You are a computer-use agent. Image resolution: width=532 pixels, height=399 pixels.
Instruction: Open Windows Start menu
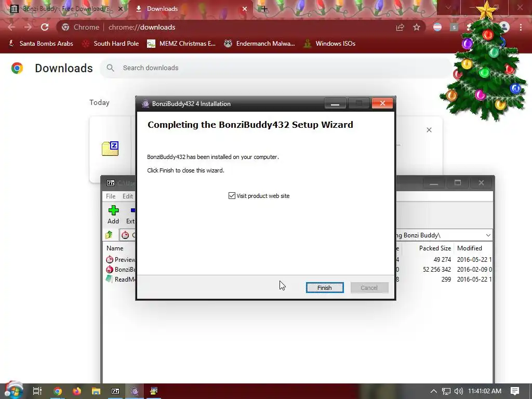(x=13, y=391)
